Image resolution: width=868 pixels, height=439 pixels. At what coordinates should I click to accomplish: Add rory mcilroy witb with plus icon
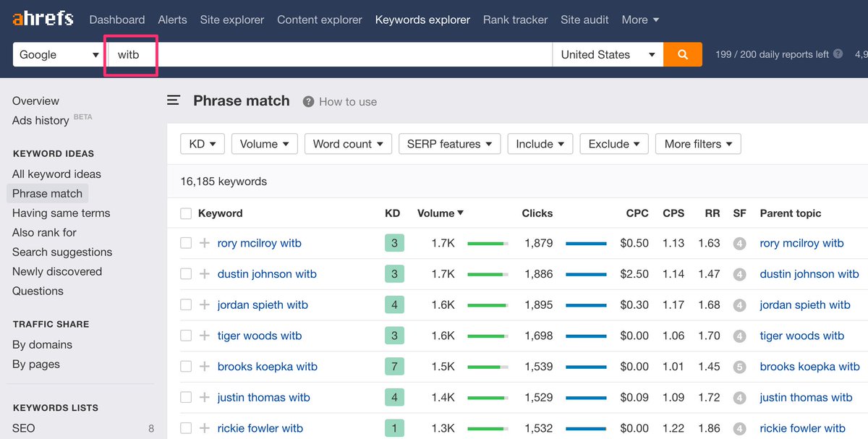tap(205, 243)
